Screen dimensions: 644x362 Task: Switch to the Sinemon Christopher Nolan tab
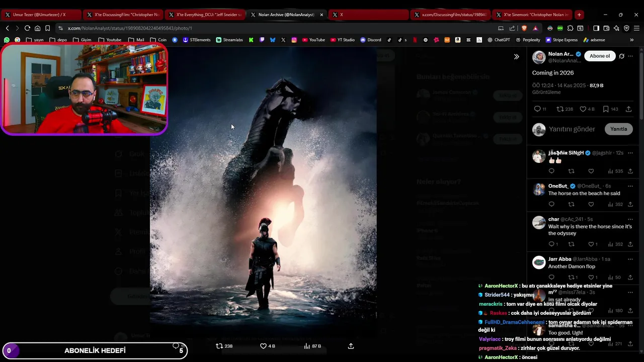pyautogui.click(x=532, y=15)
